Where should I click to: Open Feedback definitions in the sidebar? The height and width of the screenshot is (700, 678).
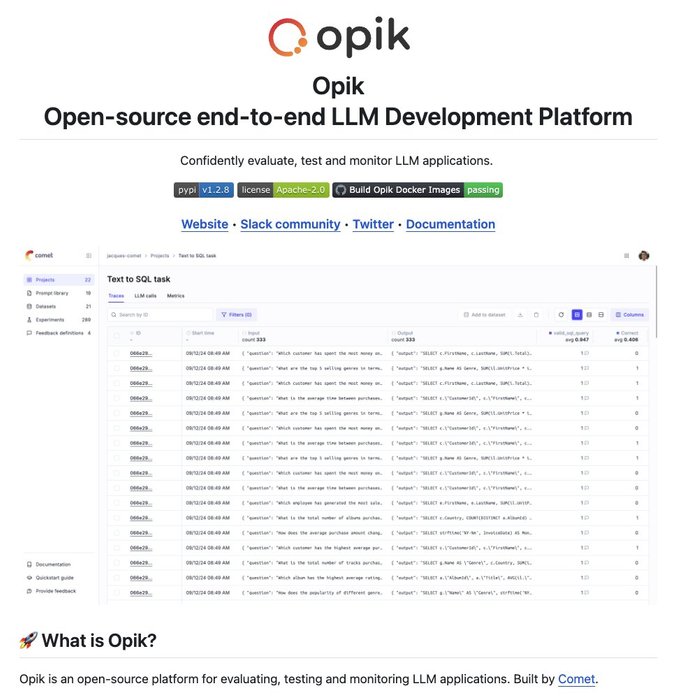pos(58,333)
